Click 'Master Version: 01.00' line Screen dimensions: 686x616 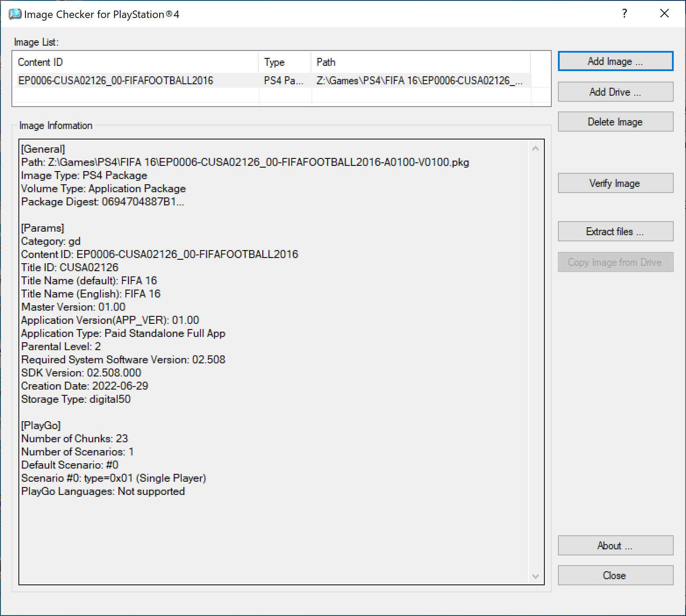point(73,307)
